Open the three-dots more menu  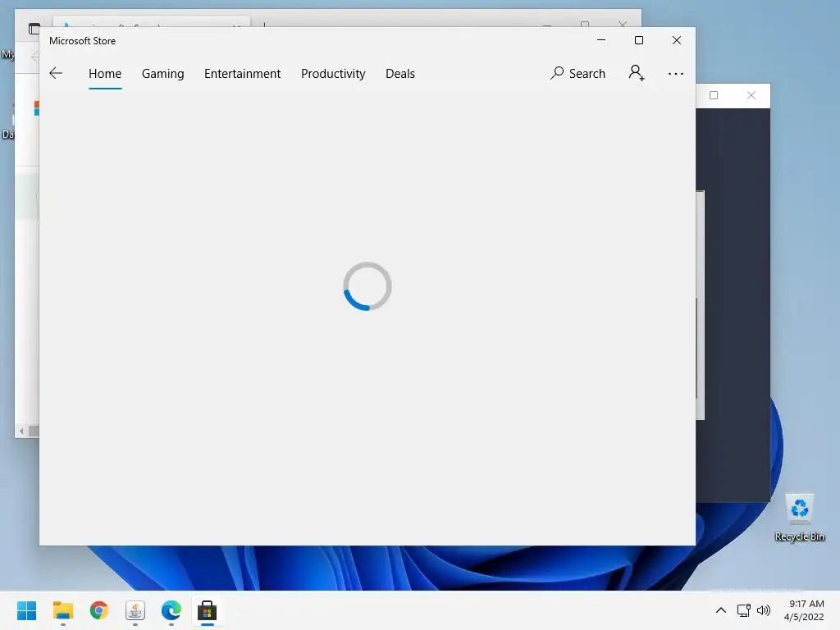[x=676, y=73]
